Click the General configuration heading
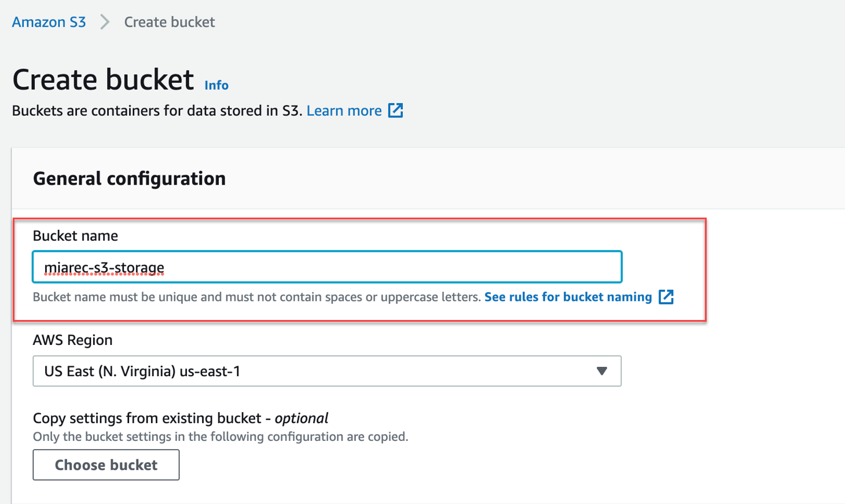The height and width of the screenshot is (504, 845). pos(129,178)
